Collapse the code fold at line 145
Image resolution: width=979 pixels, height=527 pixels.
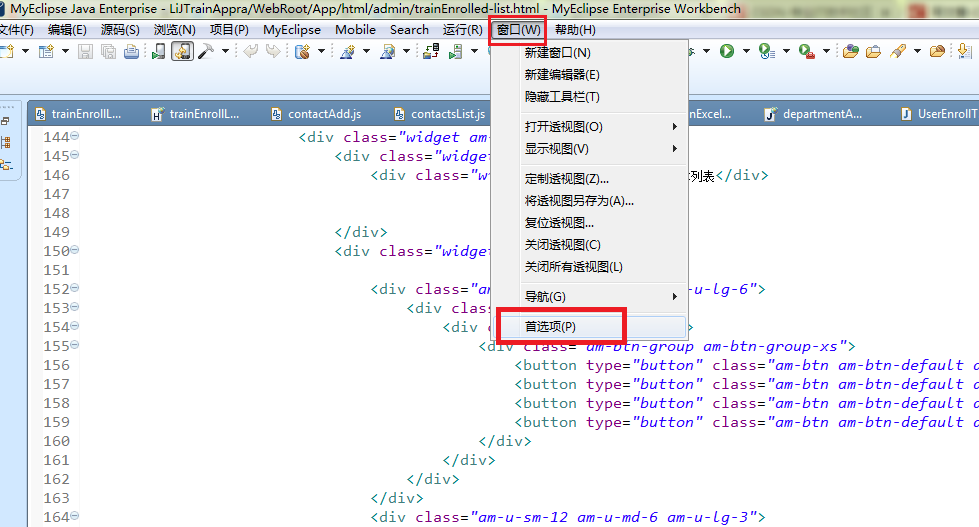pos(74,154)
